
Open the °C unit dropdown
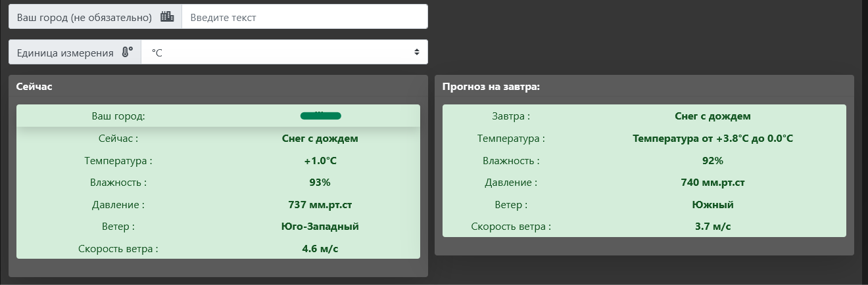tap(284, 53)
